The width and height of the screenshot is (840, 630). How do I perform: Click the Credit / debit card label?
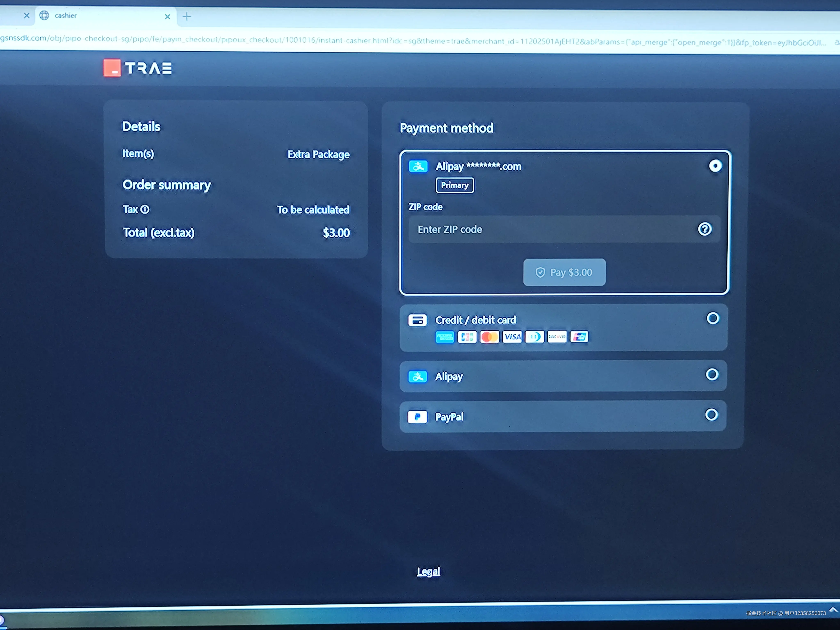[x=475, y=320]
